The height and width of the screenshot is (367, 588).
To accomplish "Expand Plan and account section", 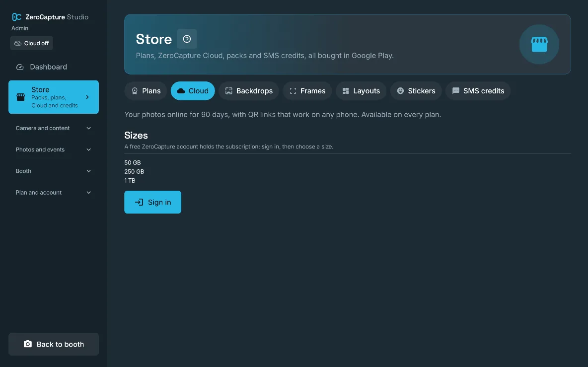I will point(54,192).
